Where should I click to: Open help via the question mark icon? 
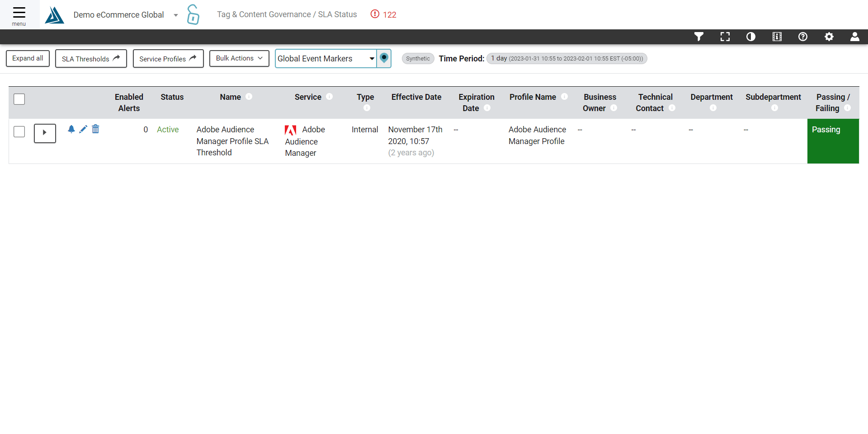(803, 37)
